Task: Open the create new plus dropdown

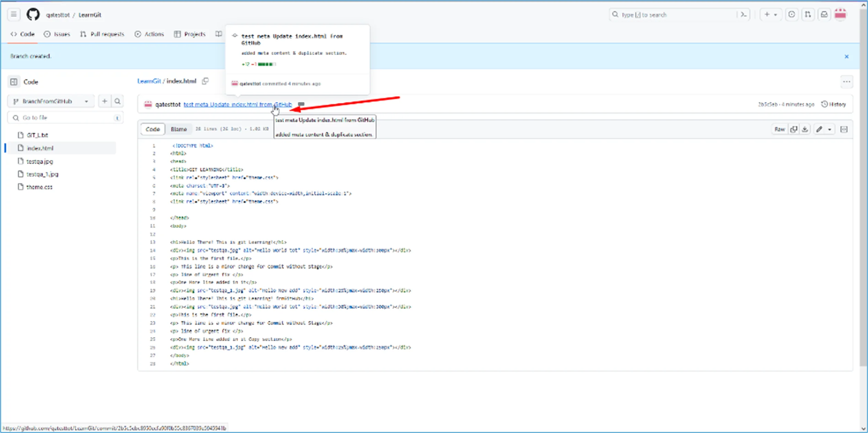Action: [770, 14]
